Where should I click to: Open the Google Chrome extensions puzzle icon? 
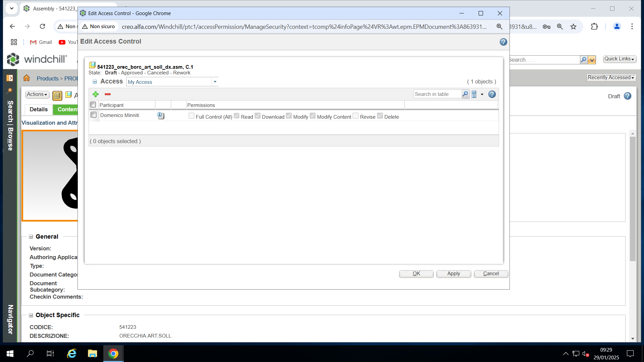[595, 26]
